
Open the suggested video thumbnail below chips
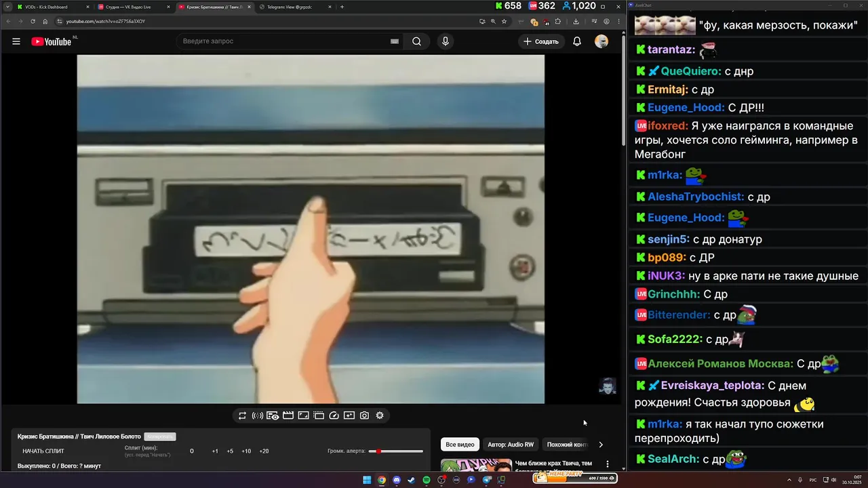[x=476, y=466]
